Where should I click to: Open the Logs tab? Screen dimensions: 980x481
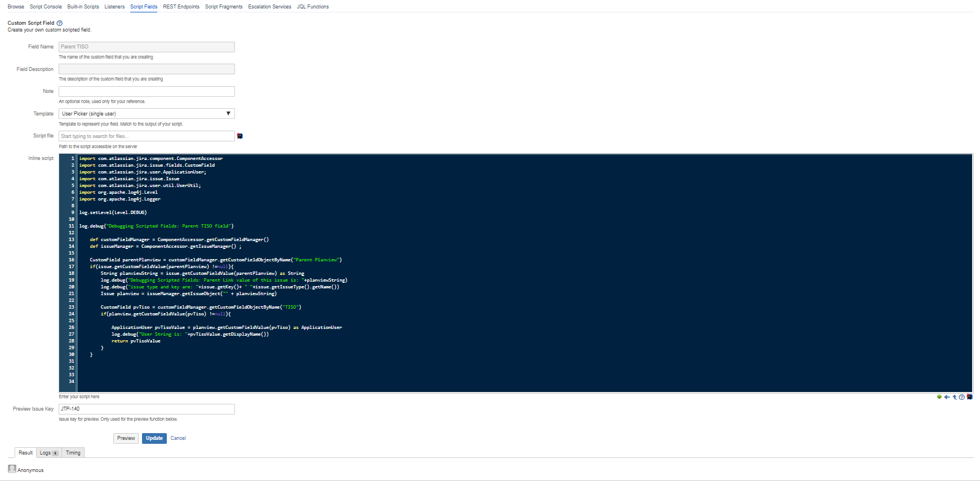pos(48,453)
